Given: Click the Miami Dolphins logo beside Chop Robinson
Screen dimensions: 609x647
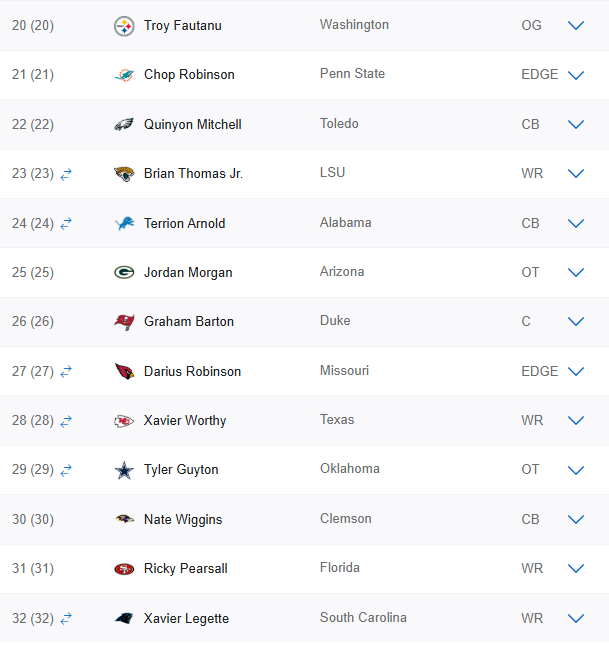Looking at the screenshot, I should (124, 75).
